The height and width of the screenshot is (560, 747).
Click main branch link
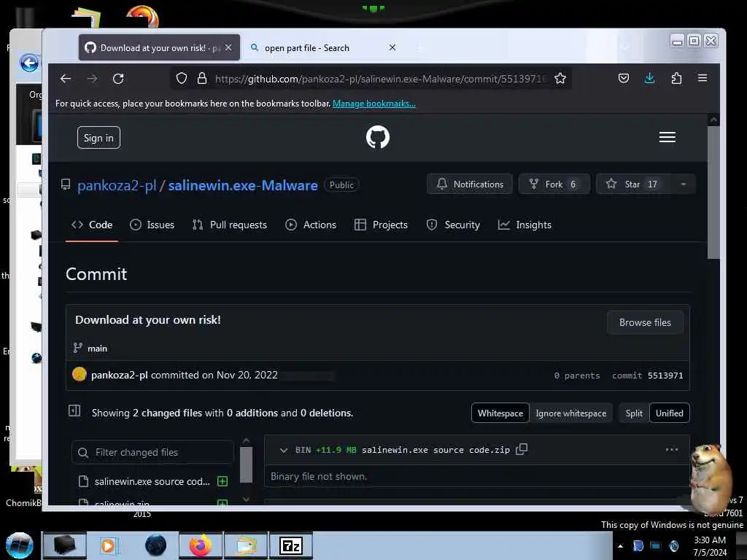pyautogui.click(x=97, y=349)
